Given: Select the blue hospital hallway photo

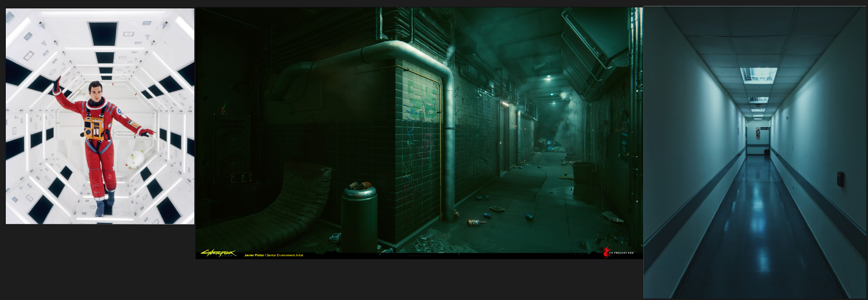Looking at the screenshot, I should click(x=755, y=152).
